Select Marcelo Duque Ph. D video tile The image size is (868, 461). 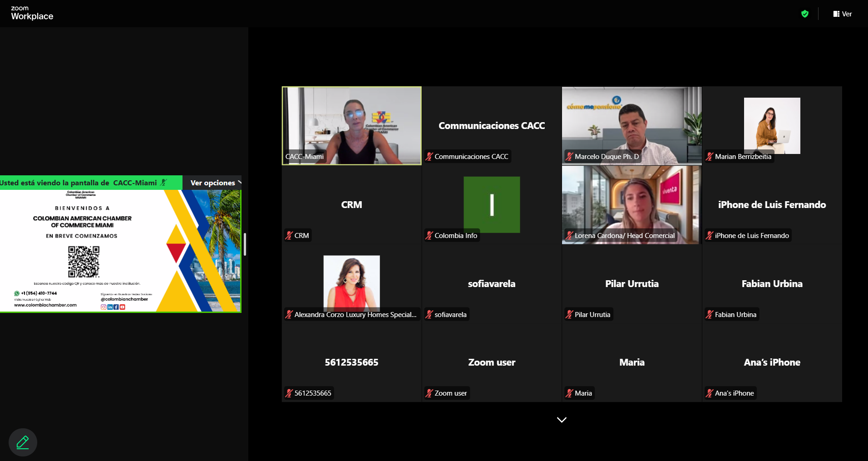click(631, 126)
